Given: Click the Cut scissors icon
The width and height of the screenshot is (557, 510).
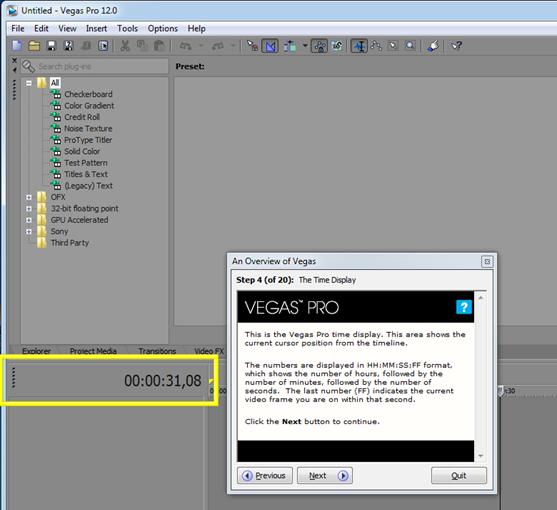Looking at the screenshot, I should pos(125,46).
